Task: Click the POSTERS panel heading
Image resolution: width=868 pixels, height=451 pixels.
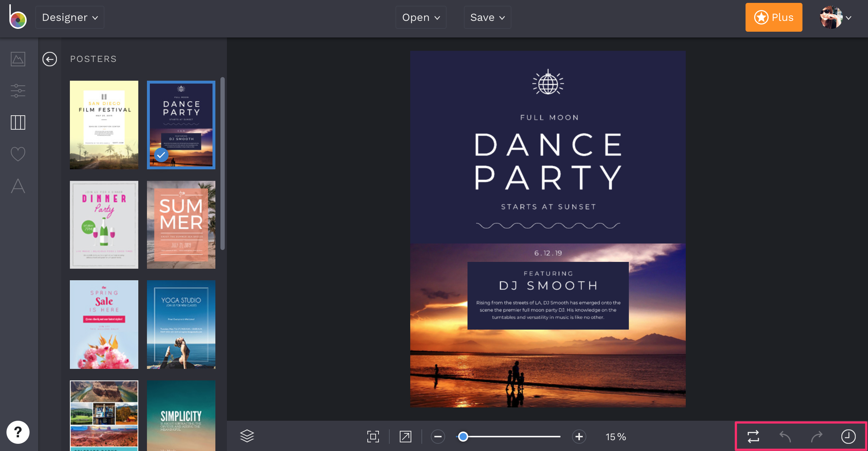Action: tap(94, 59)
